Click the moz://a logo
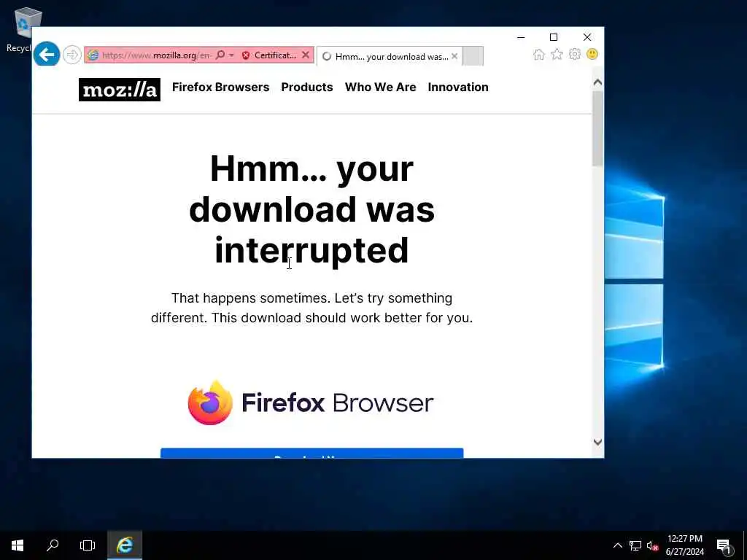Viewport: 747px width, 560px height. pos(120,90)
